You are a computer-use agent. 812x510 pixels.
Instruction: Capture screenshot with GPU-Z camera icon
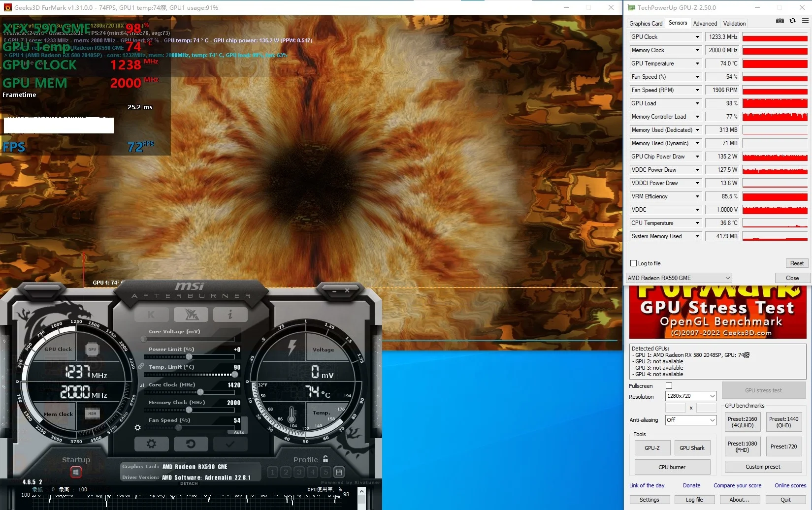(780, 21)
